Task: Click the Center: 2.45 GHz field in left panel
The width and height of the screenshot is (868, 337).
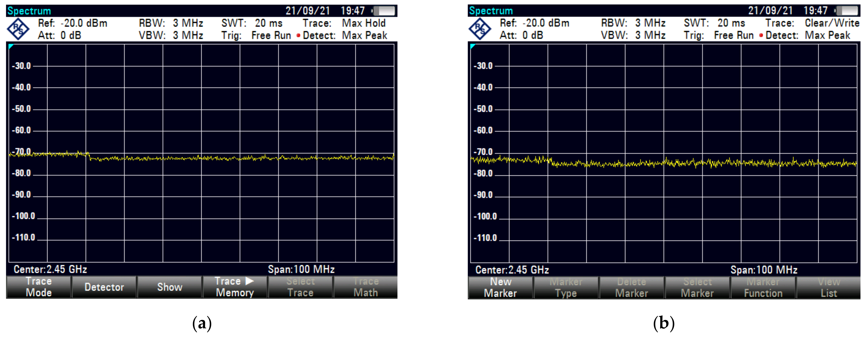Action: point(51,269)
